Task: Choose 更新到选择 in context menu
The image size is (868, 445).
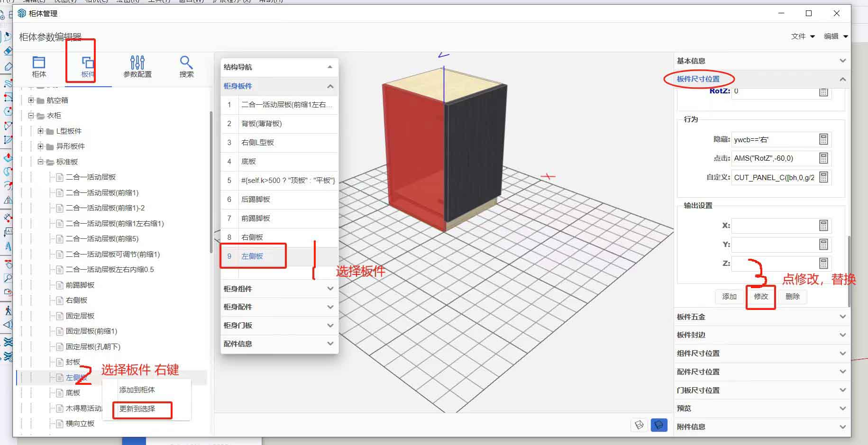Action: [137, 409]
